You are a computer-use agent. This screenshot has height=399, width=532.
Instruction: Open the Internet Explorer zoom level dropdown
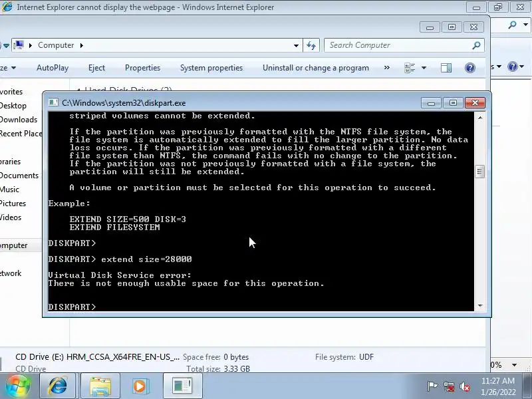tap(514, 365)
